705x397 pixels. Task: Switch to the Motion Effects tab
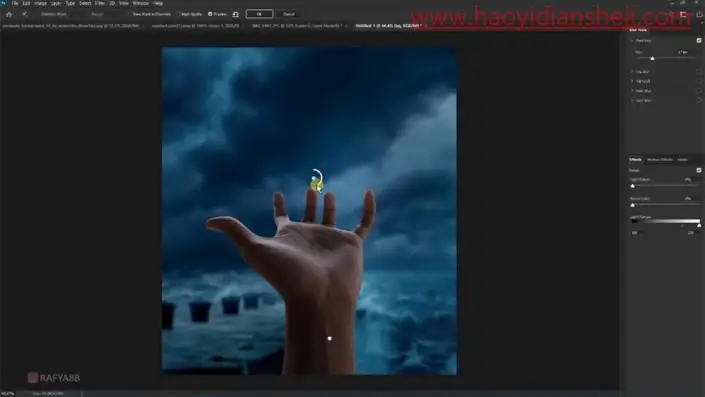tap(660, 160)
